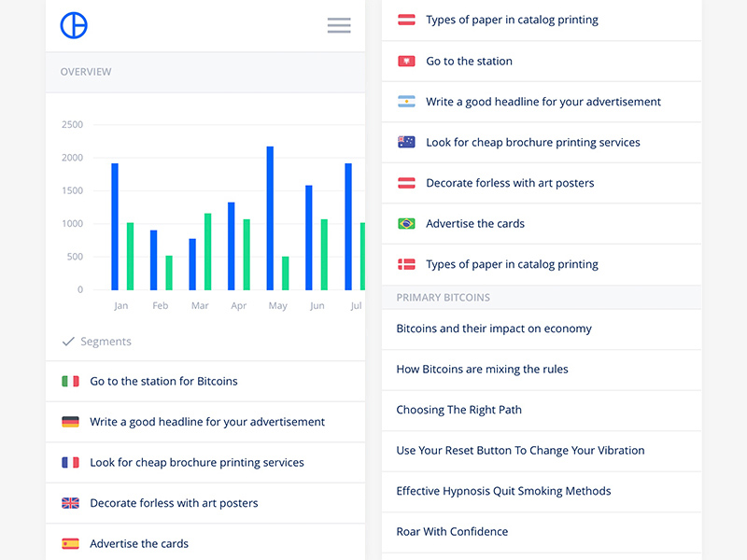Select the Spanish flag icon

click(70, 543)
